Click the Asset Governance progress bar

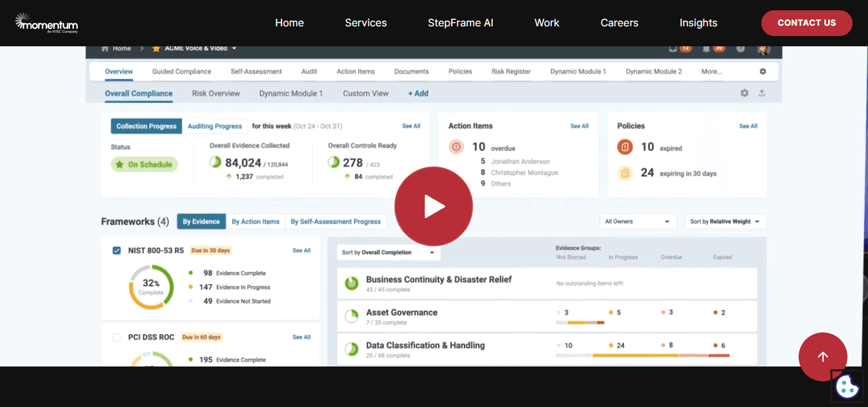(580, 323)
